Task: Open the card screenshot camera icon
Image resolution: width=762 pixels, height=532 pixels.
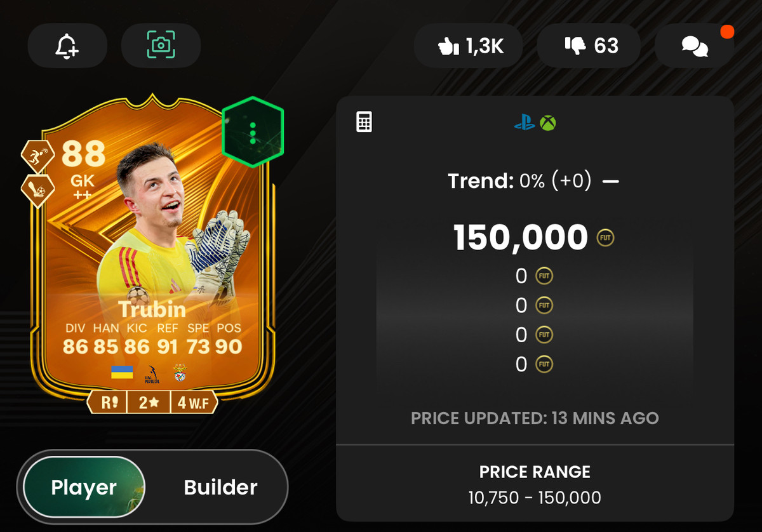Action: [x=161, y=46]
